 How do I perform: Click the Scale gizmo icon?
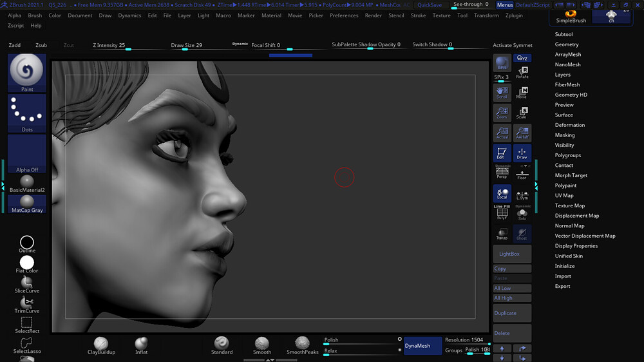click(522, 113)
